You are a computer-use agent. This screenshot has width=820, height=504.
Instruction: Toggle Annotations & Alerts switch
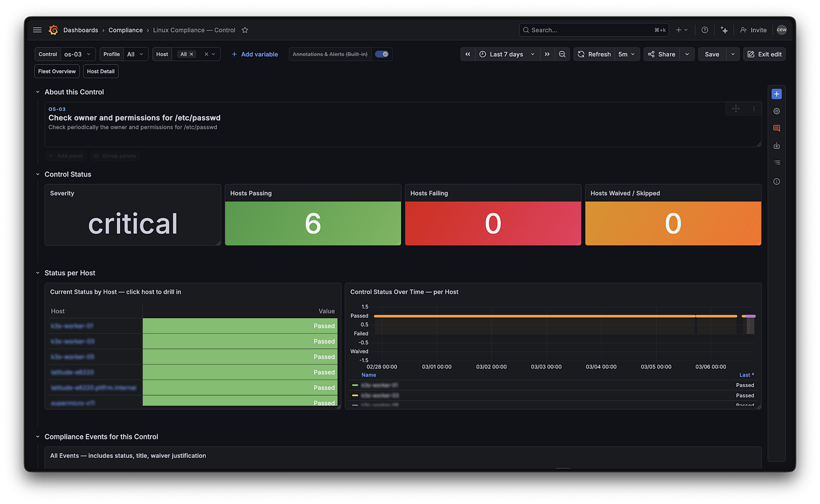(382, 54)
